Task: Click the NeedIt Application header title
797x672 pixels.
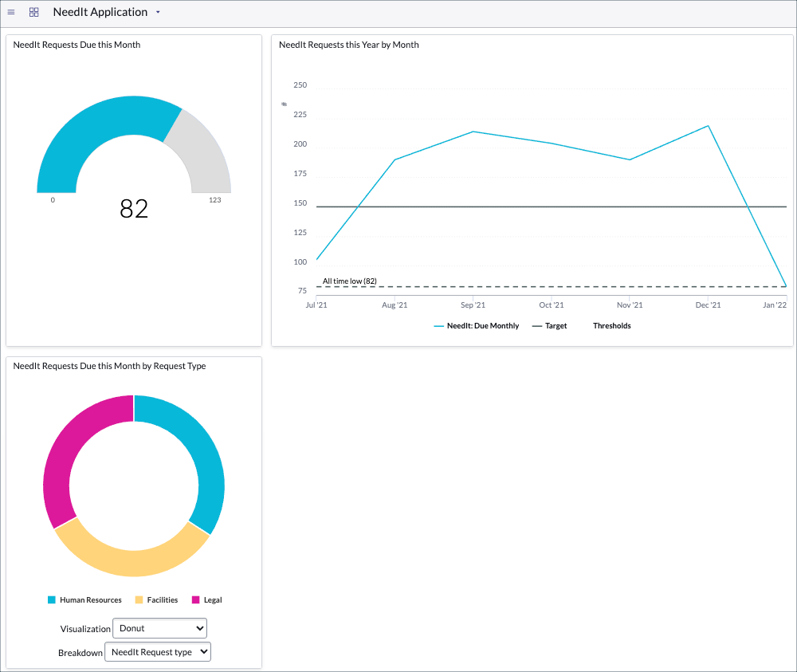Action: pos(100,12)
